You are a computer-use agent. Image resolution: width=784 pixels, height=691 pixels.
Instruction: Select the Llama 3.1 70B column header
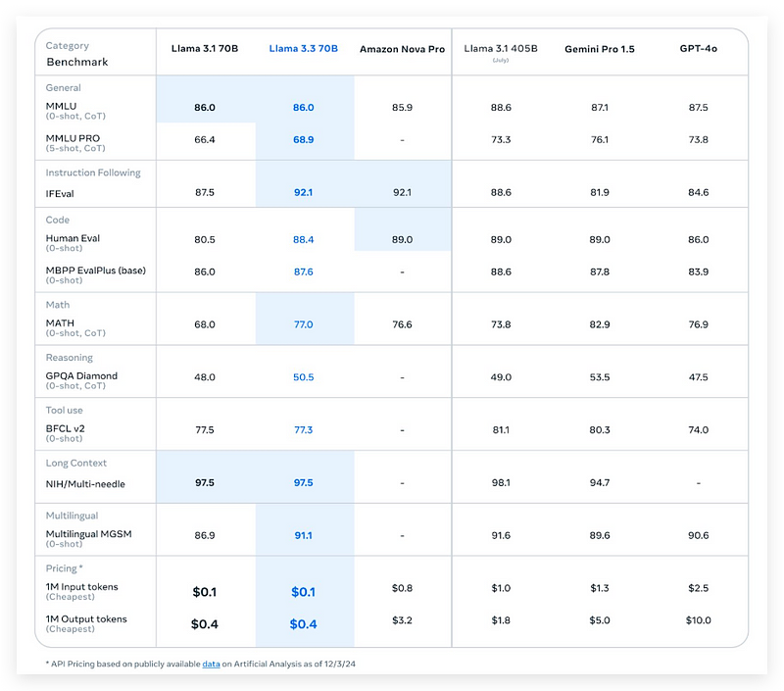(x=205, y=47)
